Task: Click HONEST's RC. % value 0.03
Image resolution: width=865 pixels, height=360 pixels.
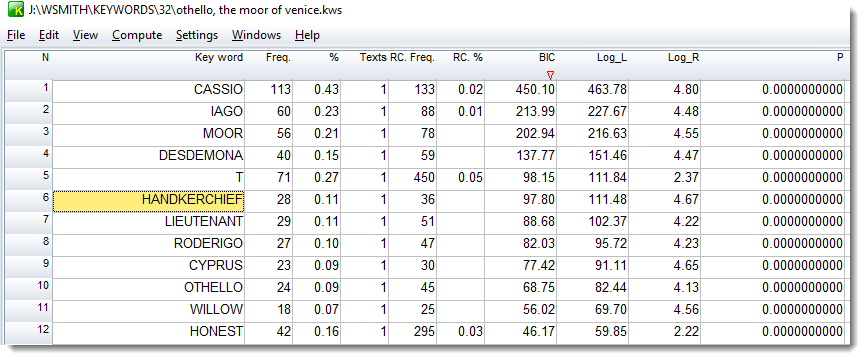Action: [471, 332]
